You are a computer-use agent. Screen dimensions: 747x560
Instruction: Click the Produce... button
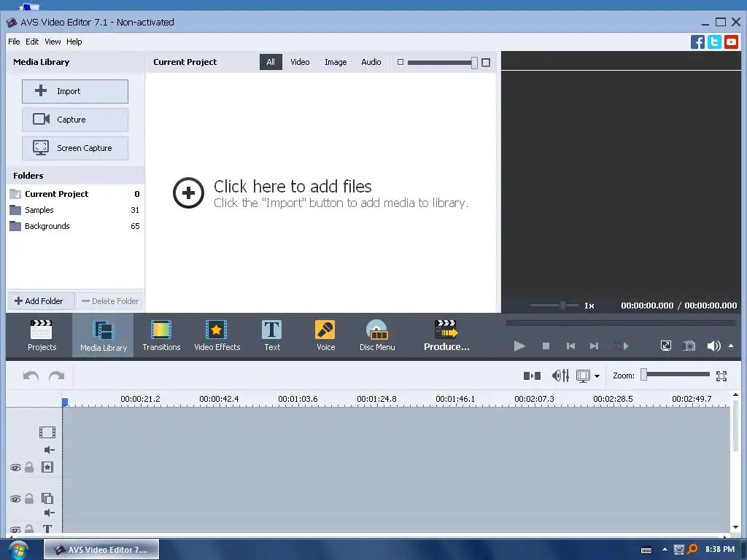pyautogui.click(x=446, y=335)
